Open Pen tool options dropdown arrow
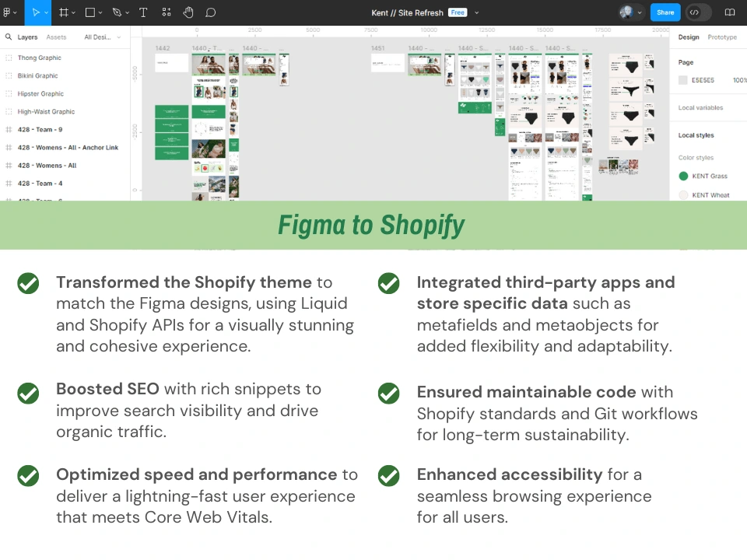 pos(127,13)
